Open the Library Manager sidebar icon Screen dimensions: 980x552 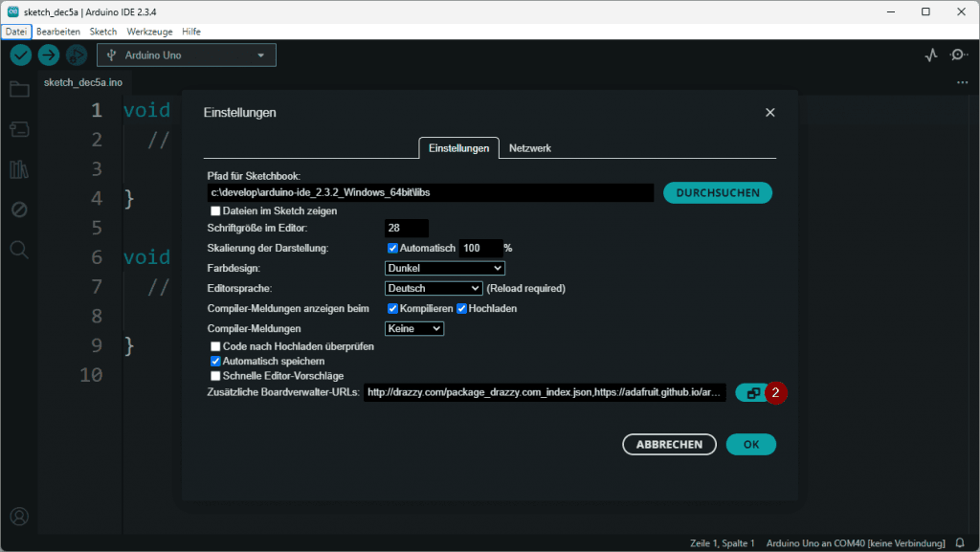(18, 168)
